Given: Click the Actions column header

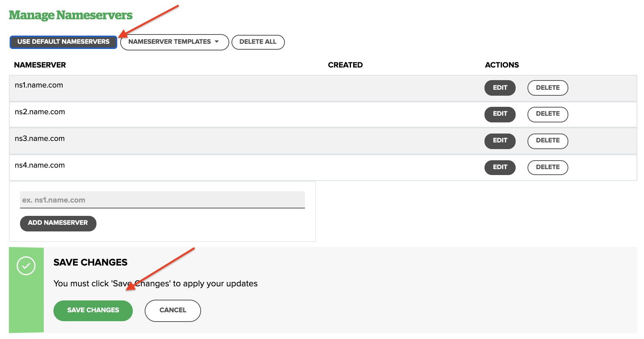Looking at the screenshot, I should [x=502, y=65].
